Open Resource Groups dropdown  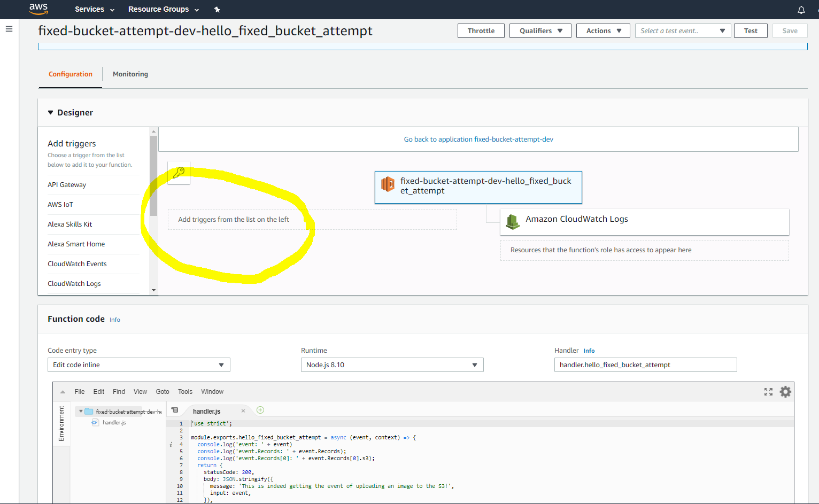pos(164,9)
